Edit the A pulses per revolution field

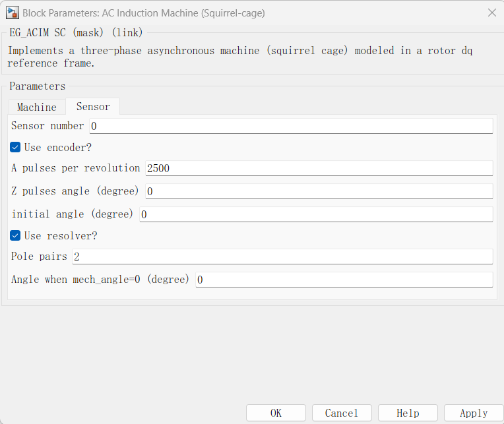coord(319,168)
